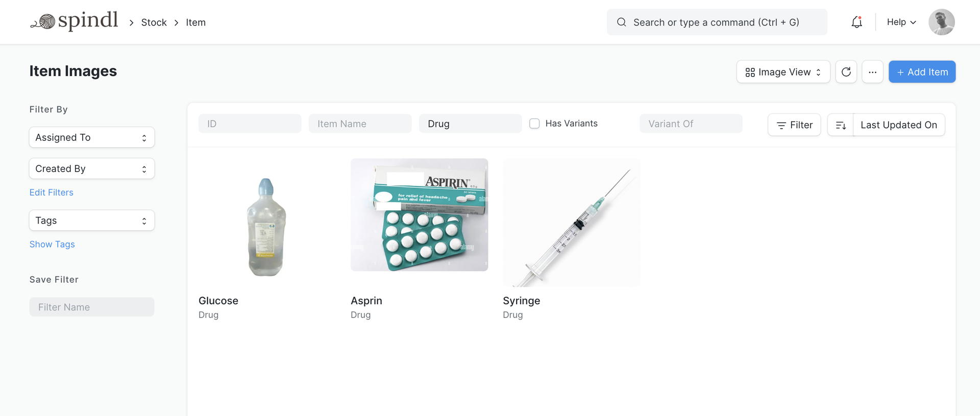Click the spindl logo

coord(74,21)
